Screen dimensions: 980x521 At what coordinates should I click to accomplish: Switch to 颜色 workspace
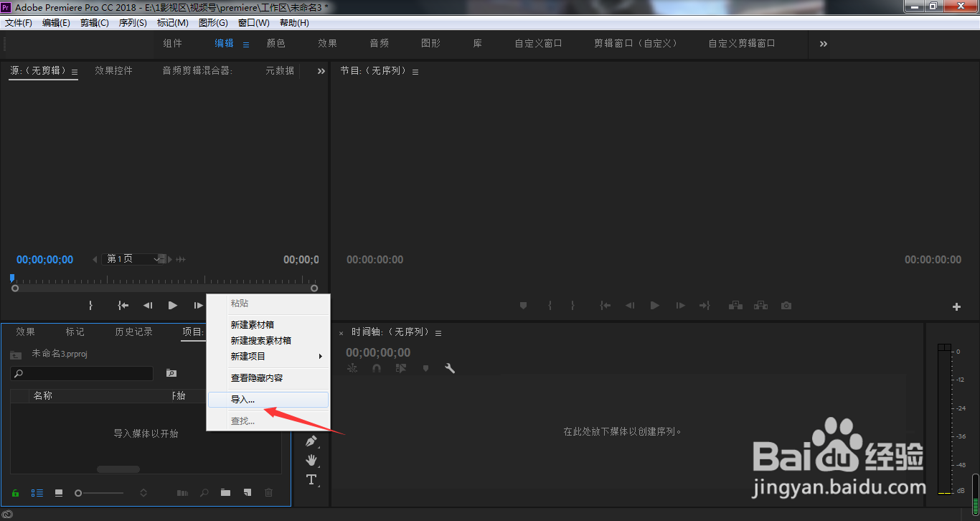[276, 43]
